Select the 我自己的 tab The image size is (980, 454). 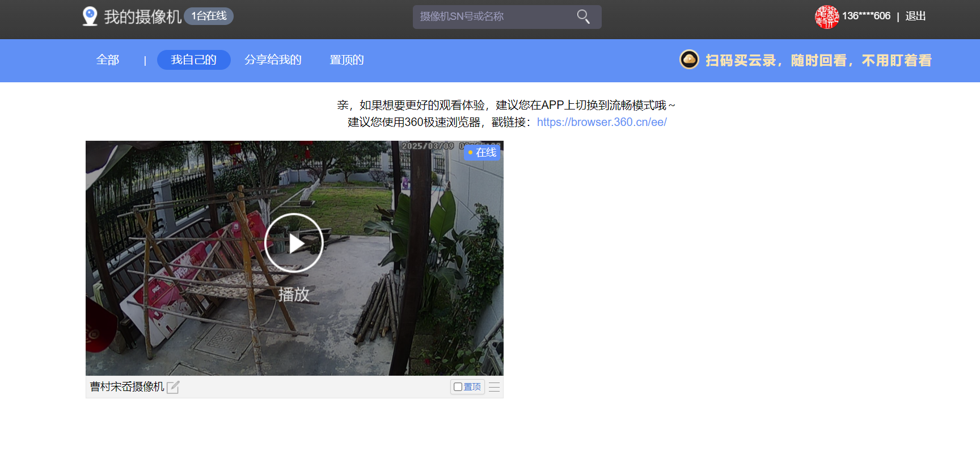click(x=193, y=60)
